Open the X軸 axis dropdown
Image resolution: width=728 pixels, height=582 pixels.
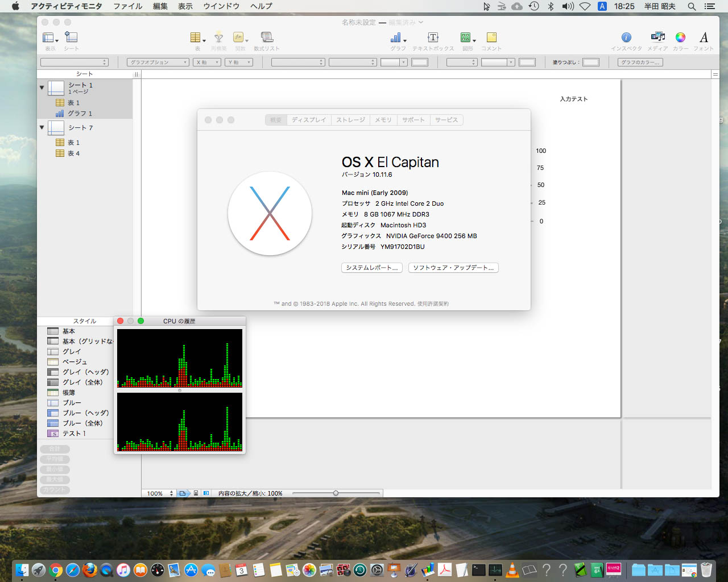[206, 61]
